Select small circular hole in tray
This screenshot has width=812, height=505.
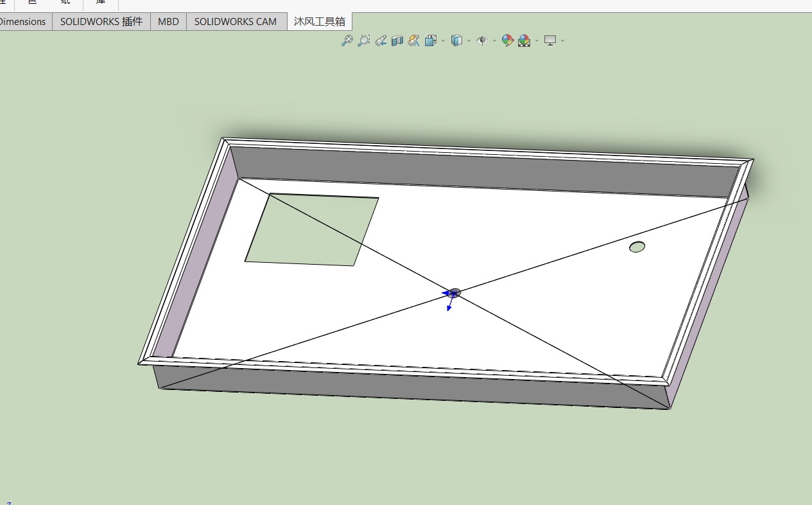(637, 247)
